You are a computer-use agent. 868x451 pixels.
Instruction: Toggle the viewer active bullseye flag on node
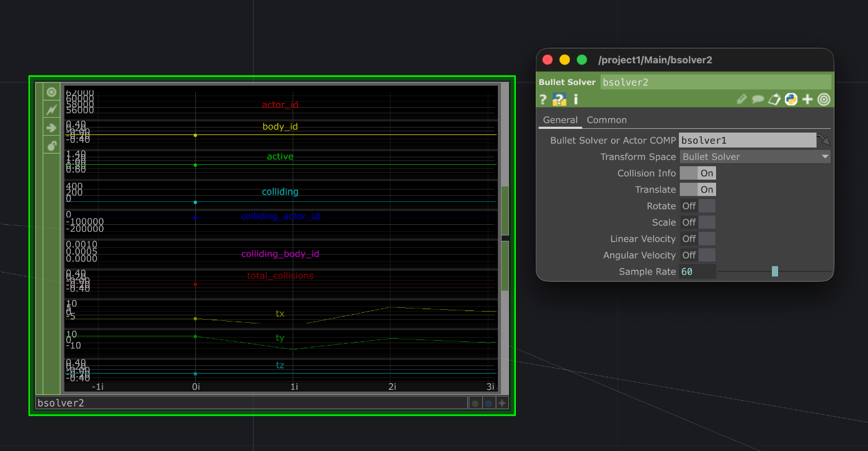(x=51, y=92)
